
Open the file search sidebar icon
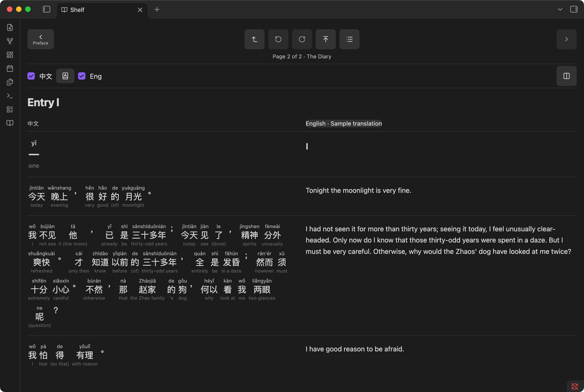click(x=10, y=27)
